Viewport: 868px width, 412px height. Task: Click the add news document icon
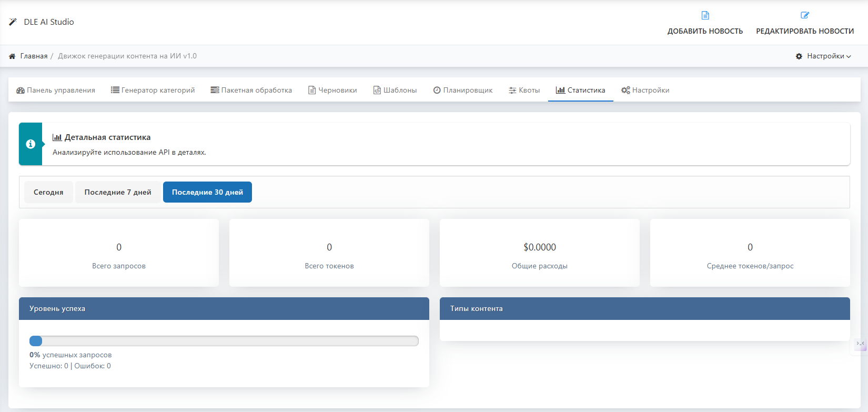[x=705, y=15]
